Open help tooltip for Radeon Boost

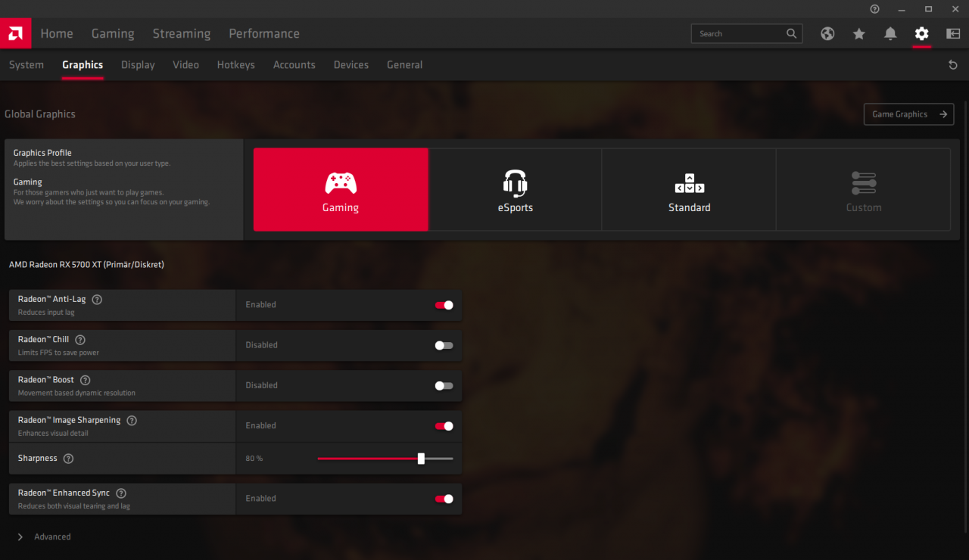click(85, 380)
